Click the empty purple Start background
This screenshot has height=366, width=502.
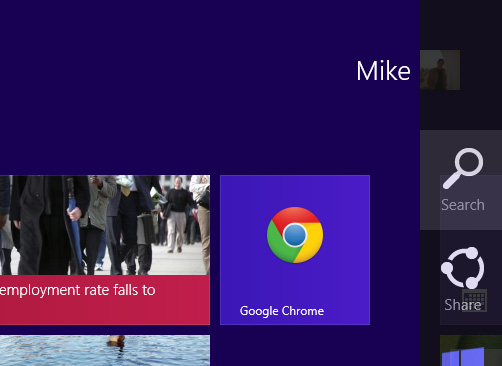click(x=200, y=100)
